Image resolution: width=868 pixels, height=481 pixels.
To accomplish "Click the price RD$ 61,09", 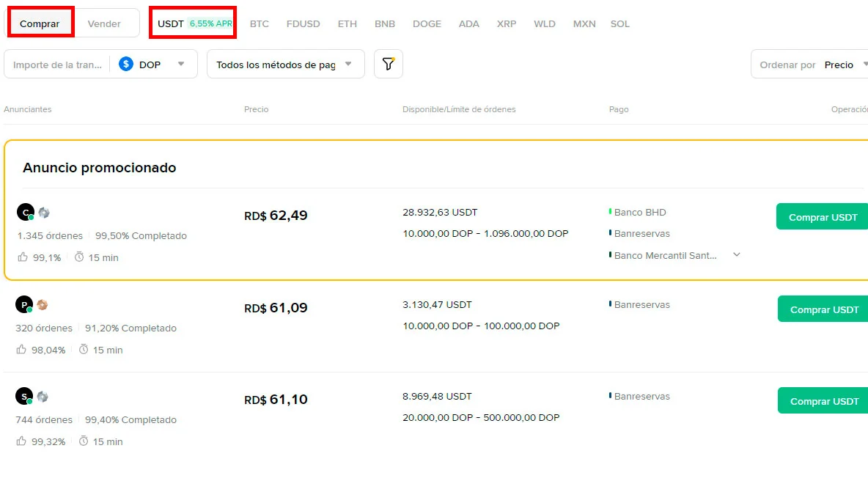I will 276,308.
